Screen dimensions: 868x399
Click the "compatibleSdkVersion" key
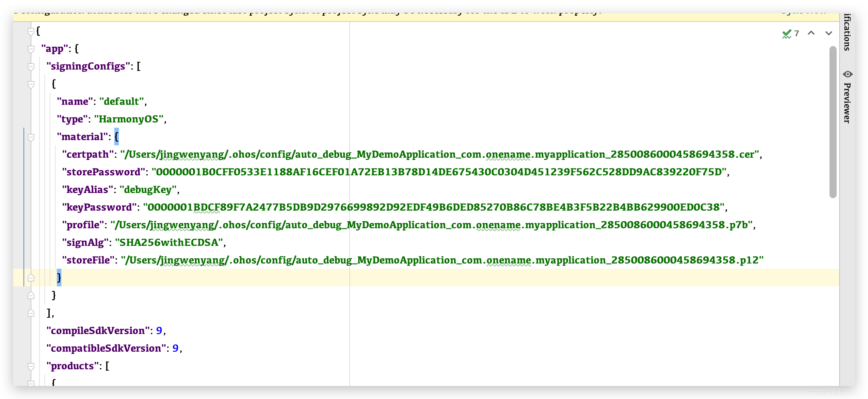[x=106, y=348]
